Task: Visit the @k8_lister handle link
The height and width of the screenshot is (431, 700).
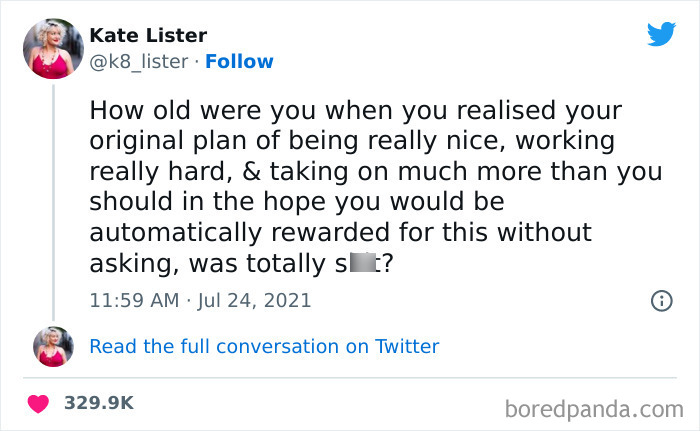Action: [139, 61]
